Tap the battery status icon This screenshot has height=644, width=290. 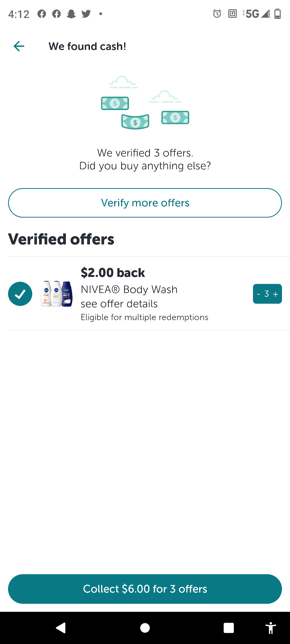278,14
